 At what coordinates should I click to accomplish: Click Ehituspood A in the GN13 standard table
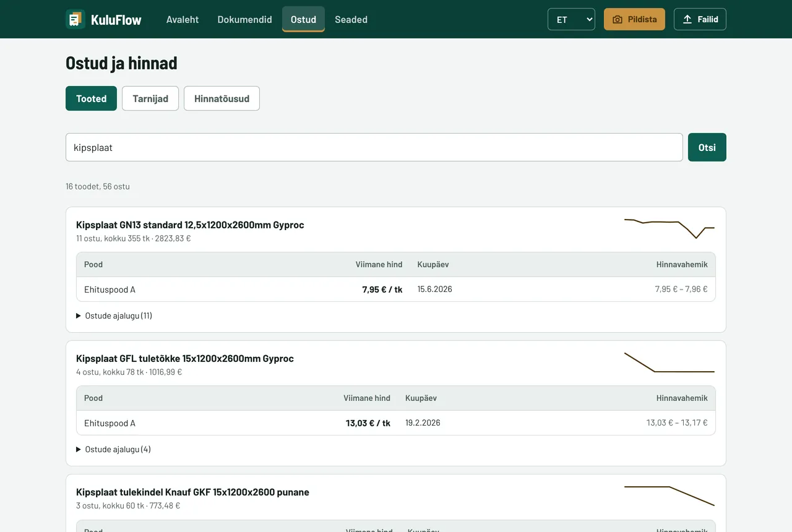pyautogui.click(x=110, y=290)
